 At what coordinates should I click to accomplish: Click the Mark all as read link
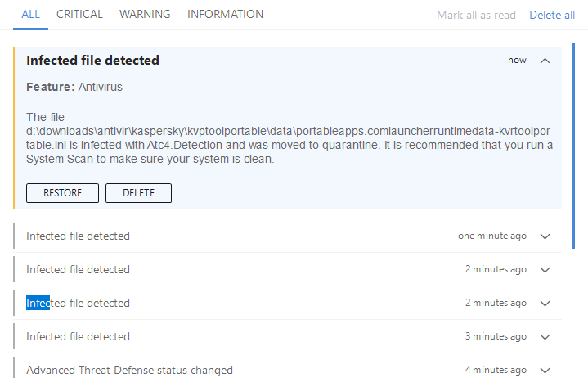(476, 15)
